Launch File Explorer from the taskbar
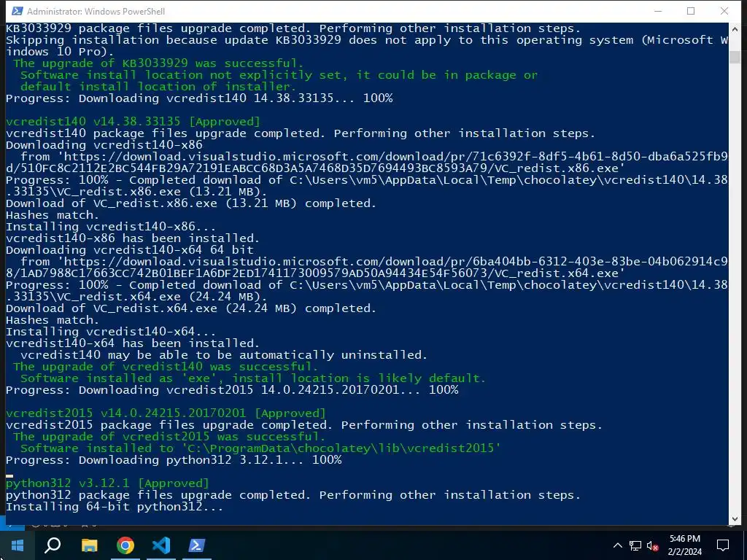The height and width of the screenshot is (560, 747). [90, 545]
